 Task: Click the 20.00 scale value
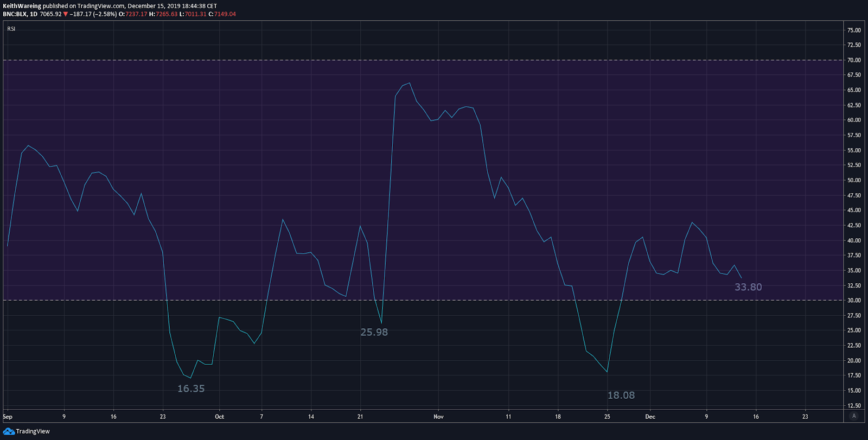(x=854, y=360)
